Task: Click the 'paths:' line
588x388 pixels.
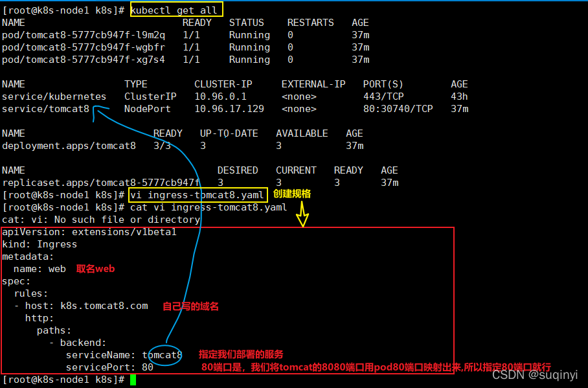Action: (x=54, y=330)
